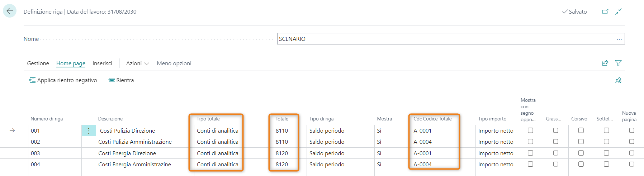
Task: Click the Rientra indent action
Action: (121, 80)
